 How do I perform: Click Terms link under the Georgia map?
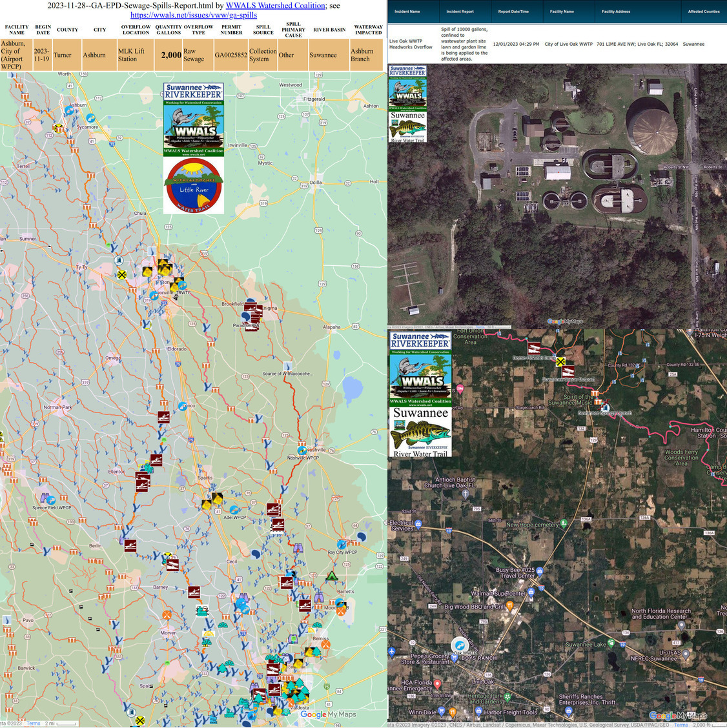34,723
